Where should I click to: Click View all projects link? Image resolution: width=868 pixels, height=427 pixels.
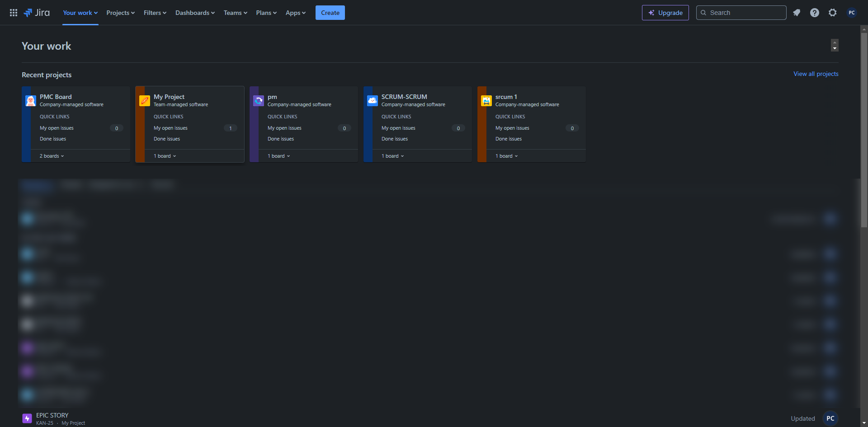[816, 74]
